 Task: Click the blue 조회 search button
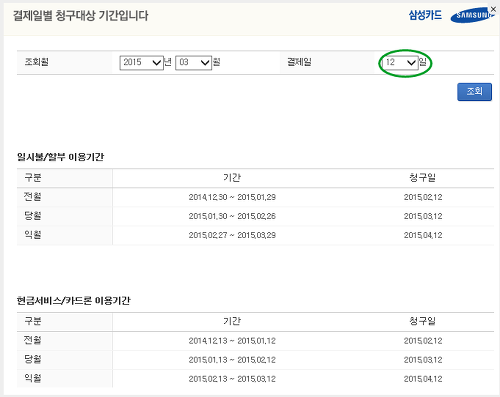pyautogui.click(x=474, y=92)
